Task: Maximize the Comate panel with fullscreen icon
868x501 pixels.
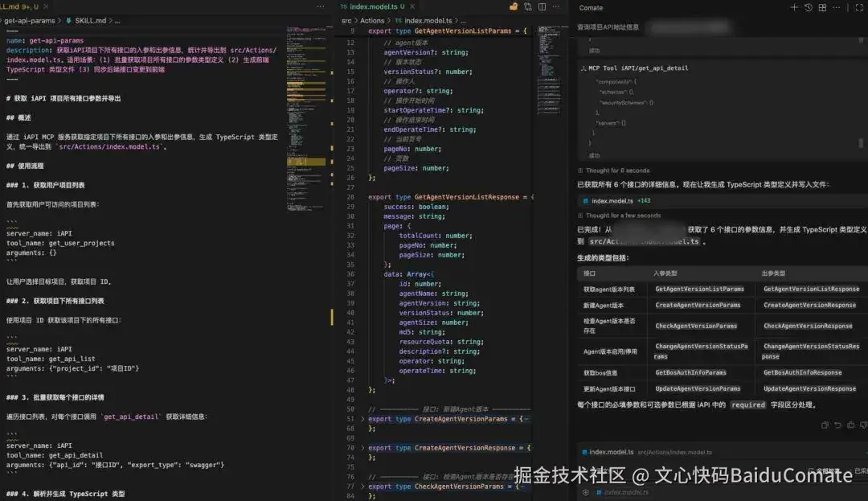Action: click(x=859, y=8)
